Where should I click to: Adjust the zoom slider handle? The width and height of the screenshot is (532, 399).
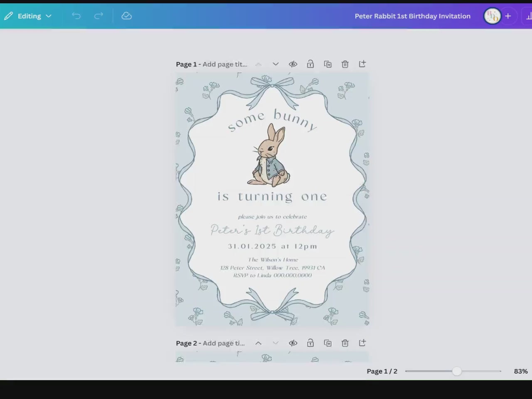(x=457, y=371)
